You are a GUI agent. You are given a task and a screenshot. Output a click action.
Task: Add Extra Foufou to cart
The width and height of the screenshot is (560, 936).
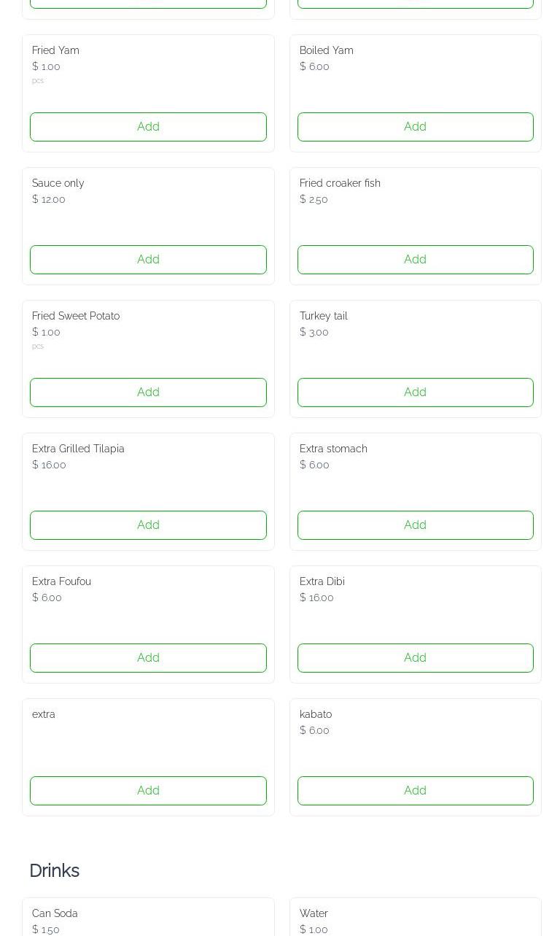(x=148, y=658)
